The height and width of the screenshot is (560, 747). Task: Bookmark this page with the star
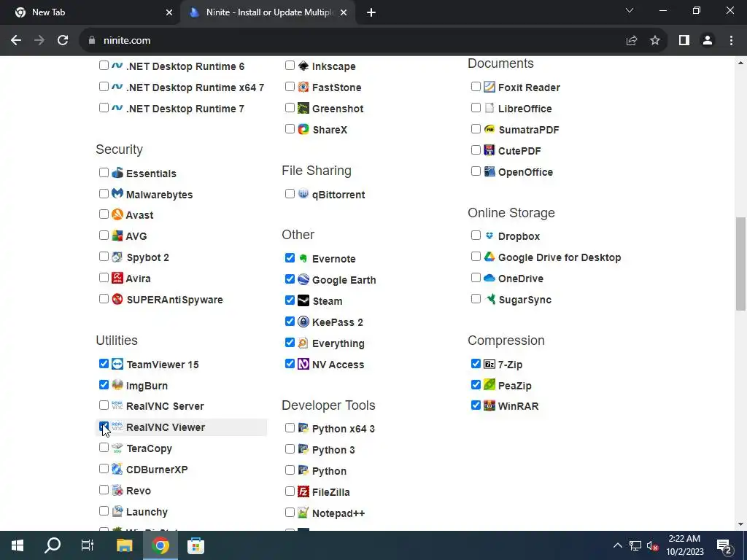655,41
